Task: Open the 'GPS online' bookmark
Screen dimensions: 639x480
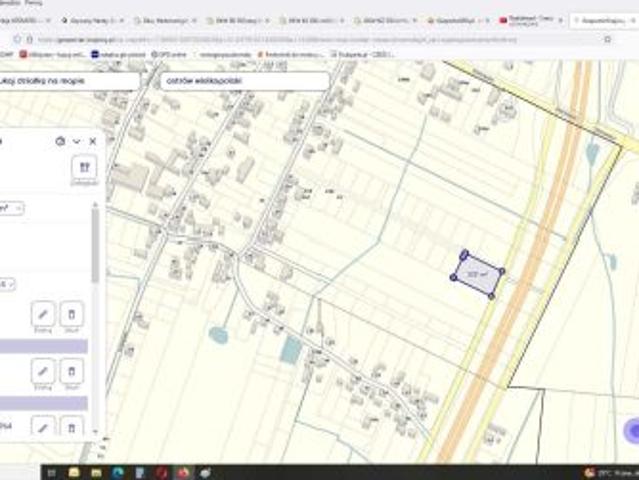Action: tap(169, 54)
